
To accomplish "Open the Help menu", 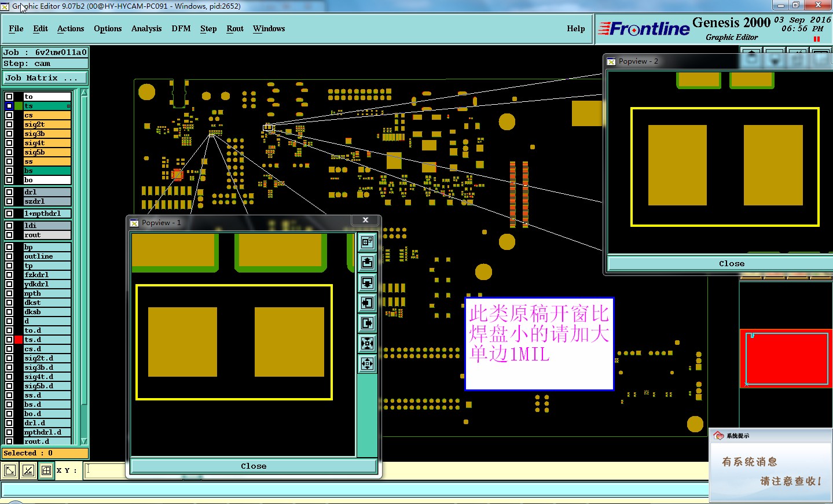I will click(576, 28).
